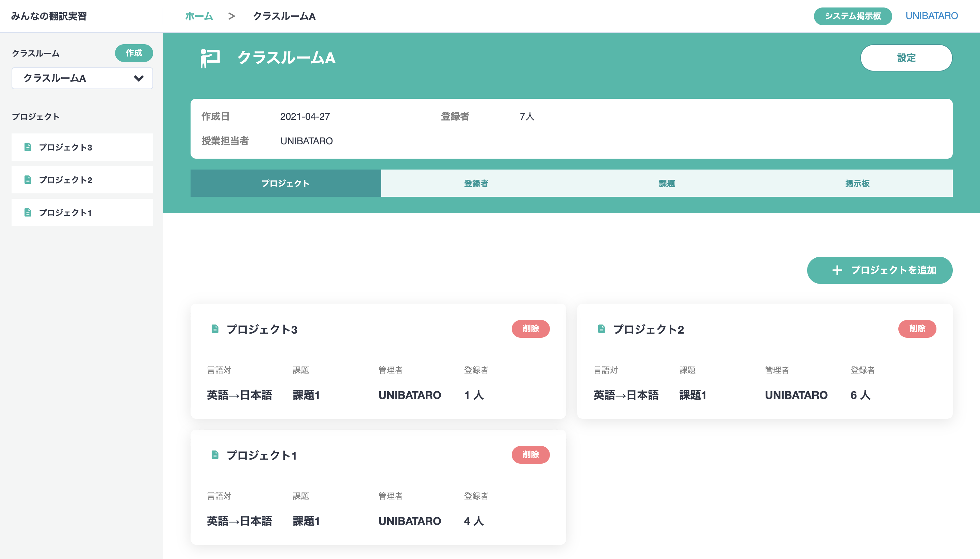
Task: Click 作成 button to create classroom
Action: [x=133, y=53]
